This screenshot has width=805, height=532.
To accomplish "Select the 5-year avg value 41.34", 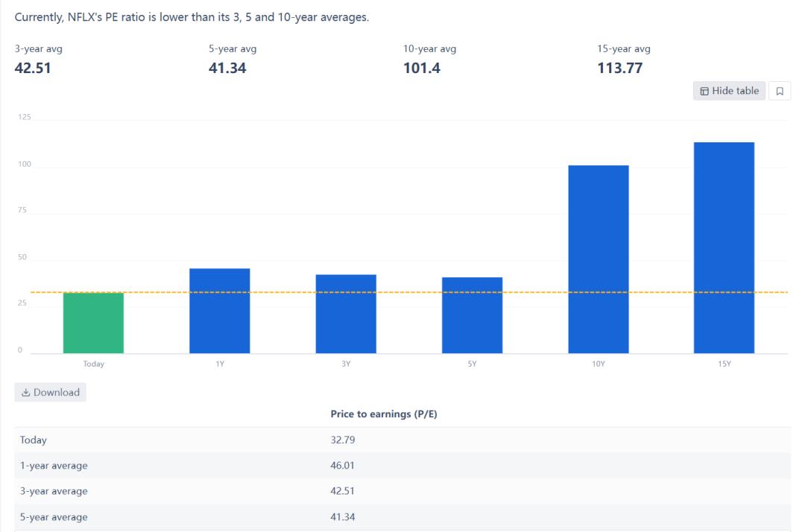I will click(x=227, y=69).
